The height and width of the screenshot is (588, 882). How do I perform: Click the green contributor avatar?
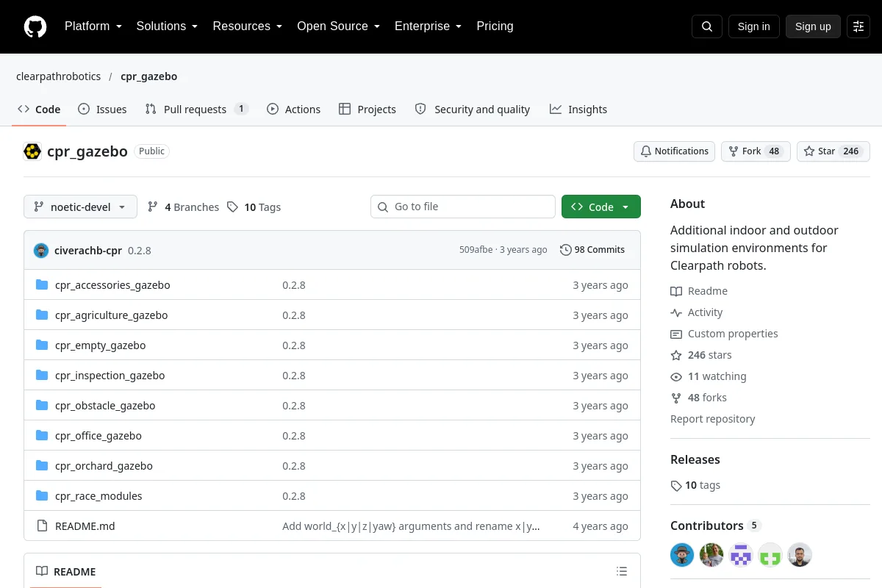[x=770, y=555]
